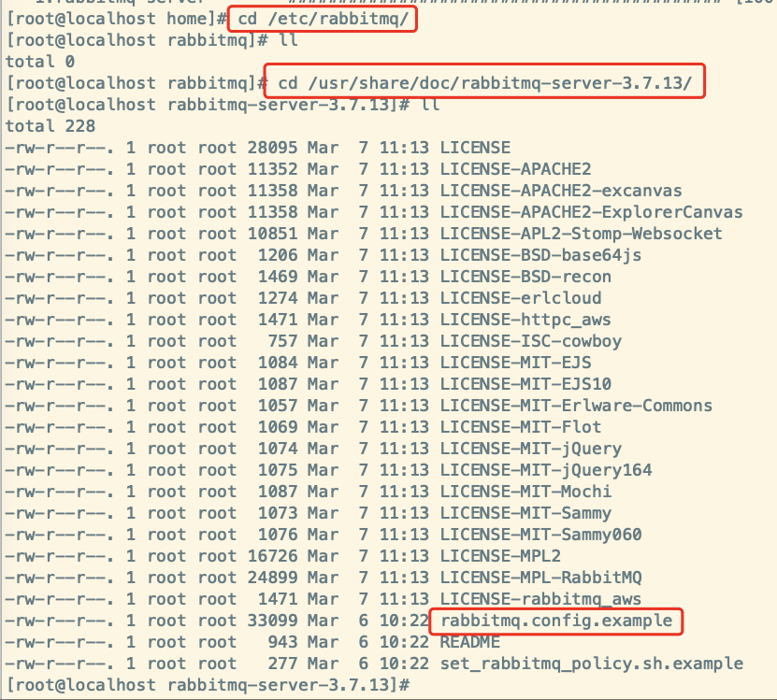Click the final empty shell prompt line

(x=208, y=685)
